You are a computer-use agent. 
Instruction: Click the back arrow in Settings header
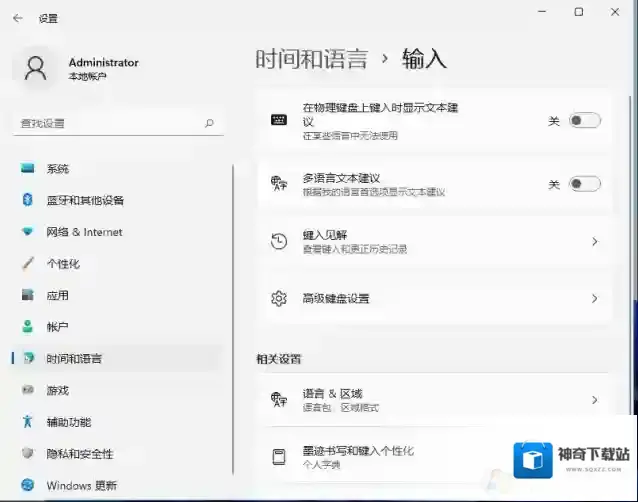click(18, 18)
